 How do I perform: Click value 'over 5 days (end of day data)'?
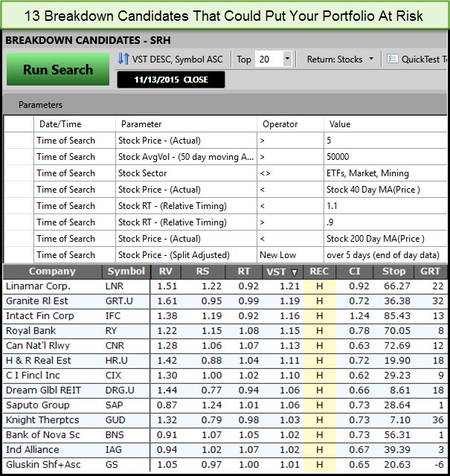pyautogui.click(x=383, y=255)
